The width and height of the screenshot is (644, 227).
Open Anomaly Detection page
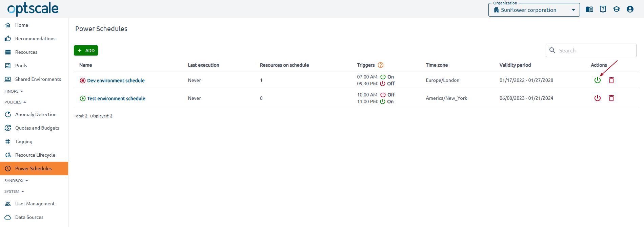[34, 114]
